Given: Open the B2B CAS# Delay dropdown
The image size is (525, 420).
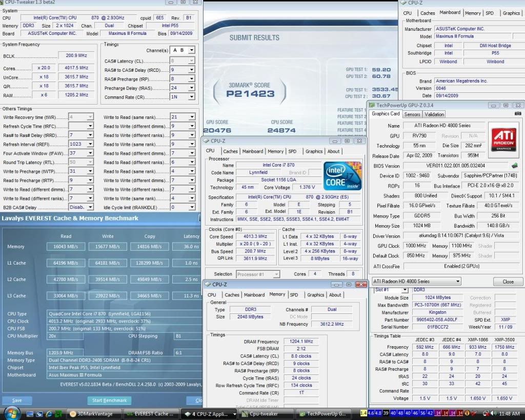Looking at the screenshot, I should coord(90,207).
